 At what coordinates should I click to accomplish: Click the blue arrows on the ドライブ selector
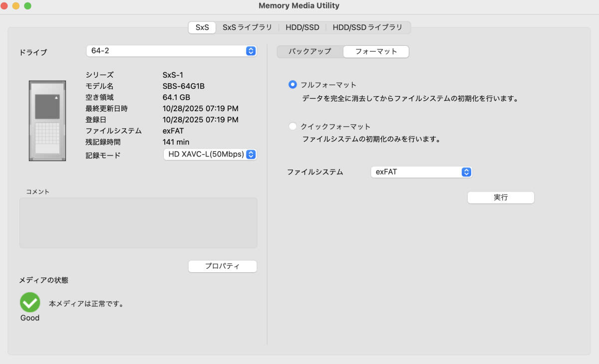click(x=251, y=51)
